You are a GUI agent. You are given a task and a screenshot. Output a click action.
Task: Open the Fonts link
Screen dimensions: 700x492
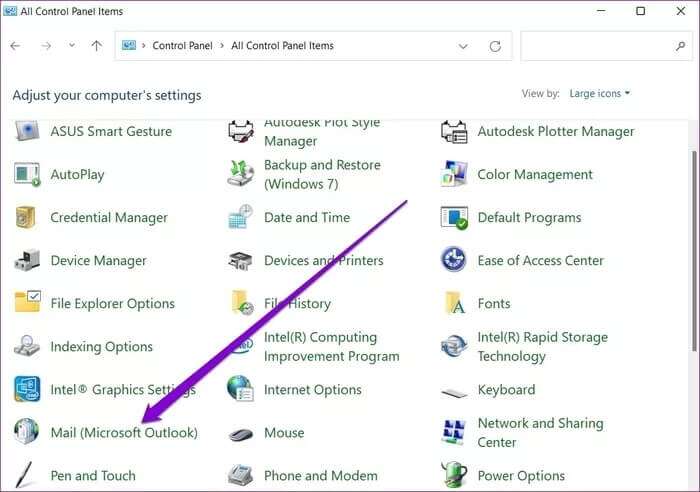tap(494, 304)
